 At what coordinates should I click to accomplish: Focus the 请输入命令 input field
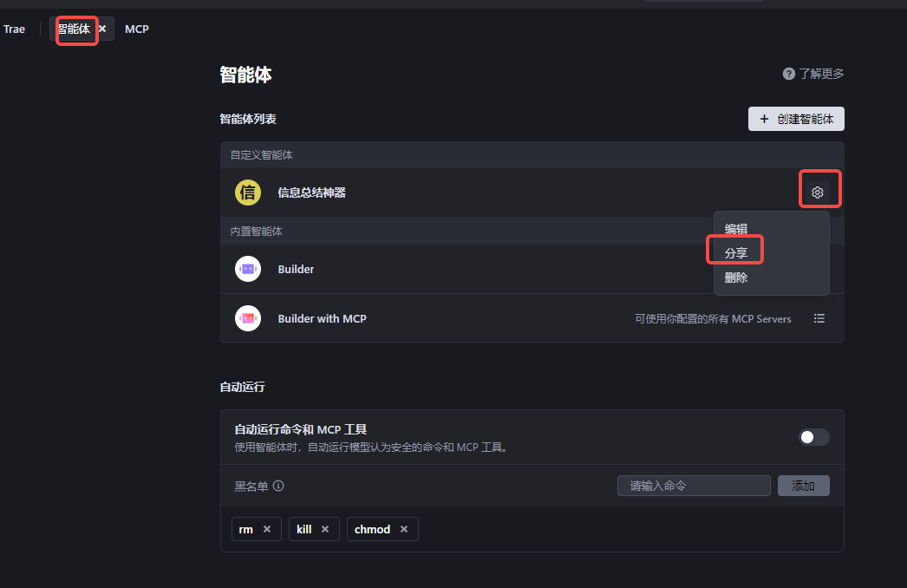[694, 486]
